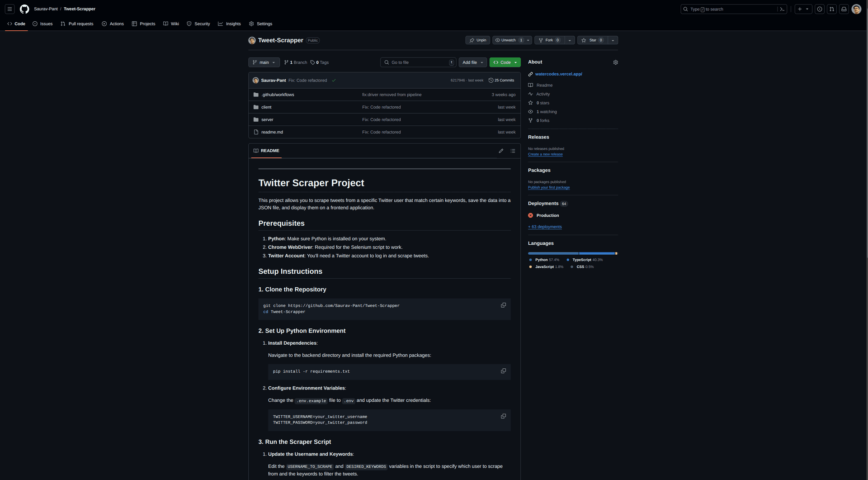Switch to the Security tab
The height and width of the screenshot is (480, 868).
click(x=198, y=24)
